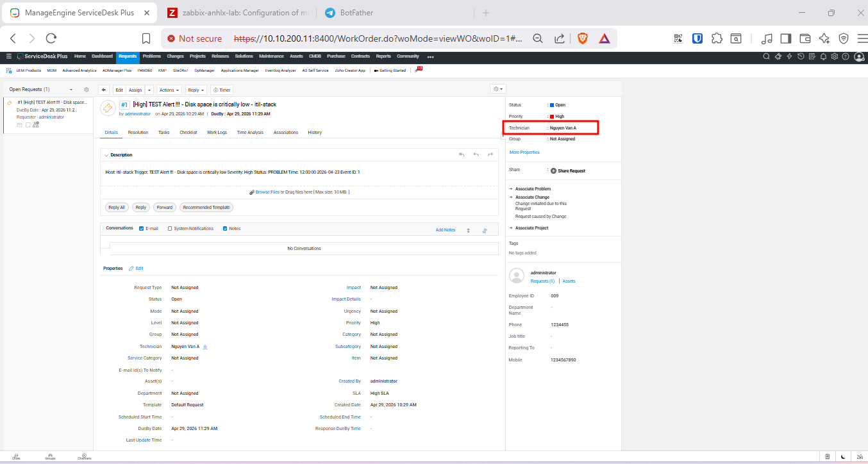The height and width of the screenshot is (464, 868).
Task: Open the notifications bell icon
Action: (823, 56)
